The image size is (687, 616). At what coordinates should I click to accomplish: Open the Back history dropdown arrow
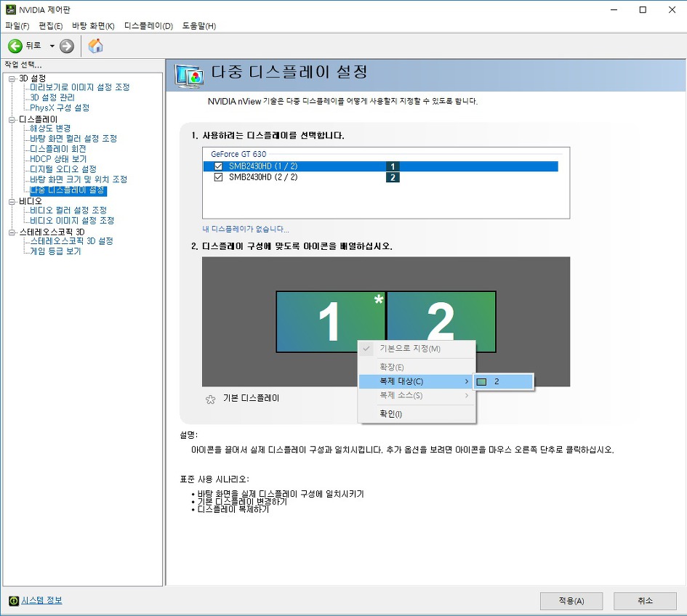(x=52, y=46)
